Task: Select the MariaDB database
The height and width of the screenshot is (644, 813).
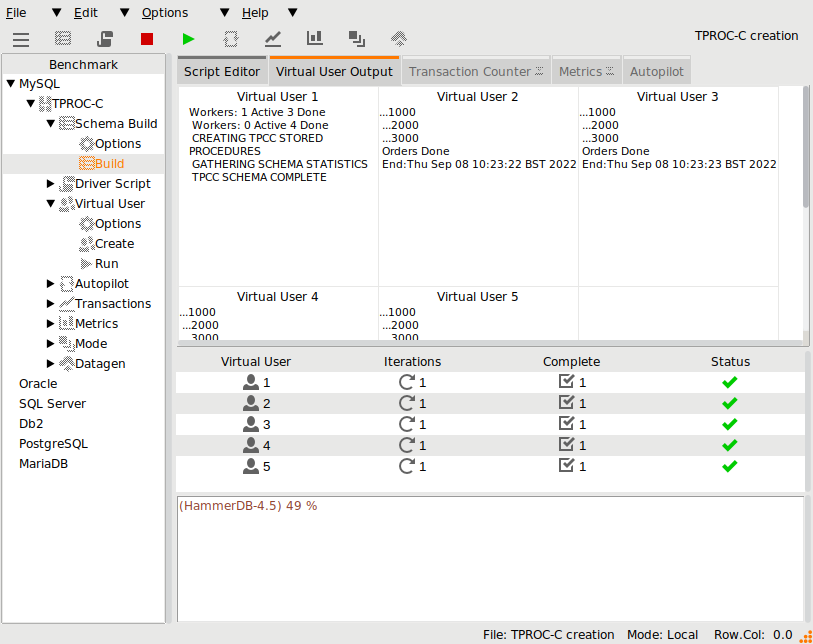Action: pos(44,464)
